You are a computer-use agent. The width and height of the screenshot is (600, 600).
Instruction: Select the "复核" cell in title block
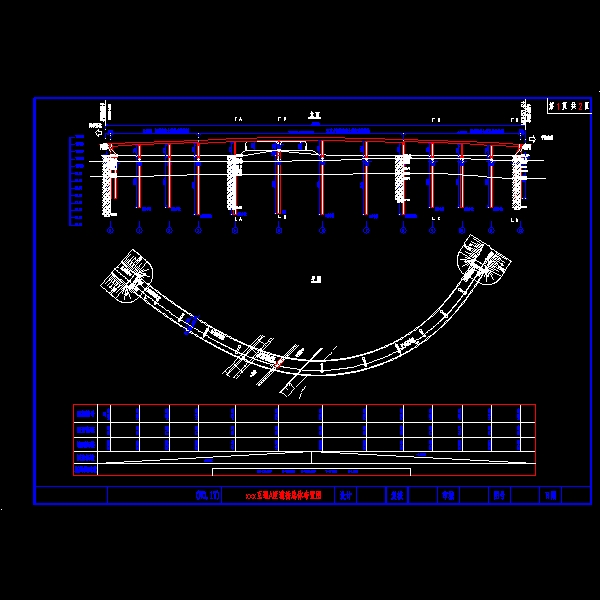click(397, 495)
